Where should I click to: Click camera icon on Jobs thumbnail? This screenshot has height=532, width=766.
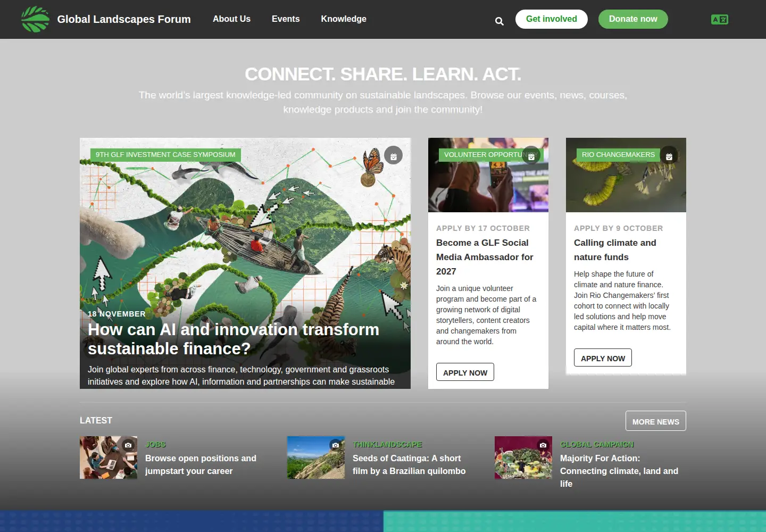coord(128,445)
